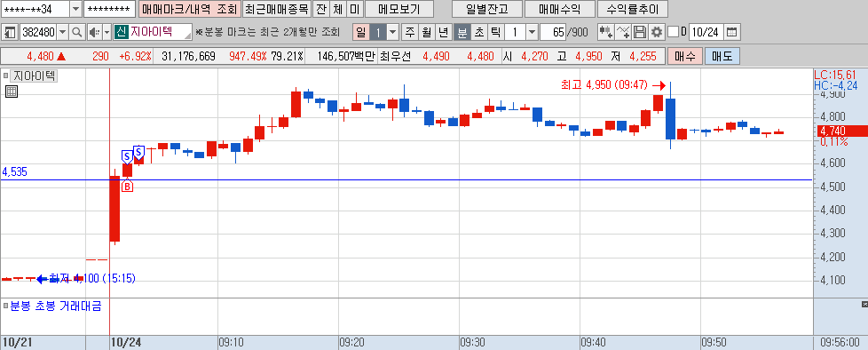Image resolution: width=868 pixels, height=350 pixels.
Task: Click the candle count field showing 65
Action: pyautogui.click(x=554, y=32)
